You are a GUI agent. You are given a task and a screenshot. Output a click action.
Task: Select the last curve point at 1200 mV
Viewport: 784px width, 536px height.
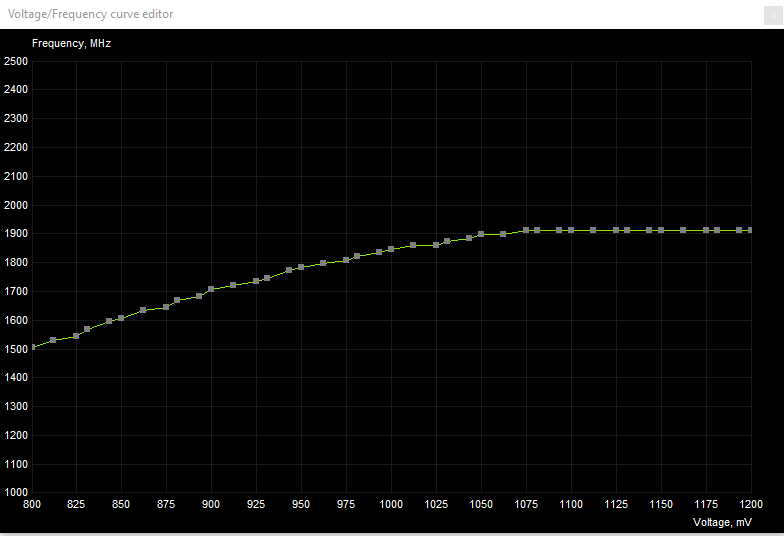coord(750,230)
